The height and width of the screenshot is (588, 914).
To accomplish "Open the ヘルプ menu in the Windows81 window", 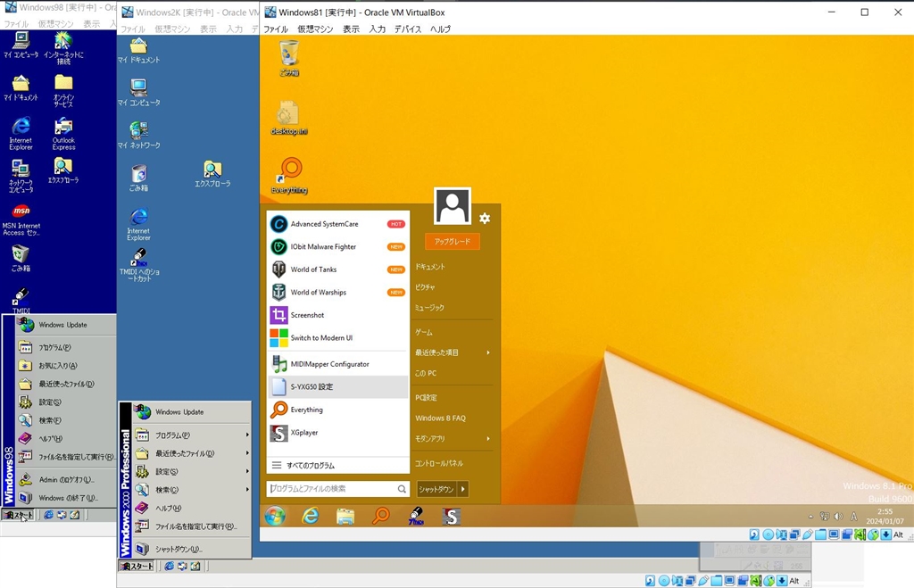I will 440,29.
